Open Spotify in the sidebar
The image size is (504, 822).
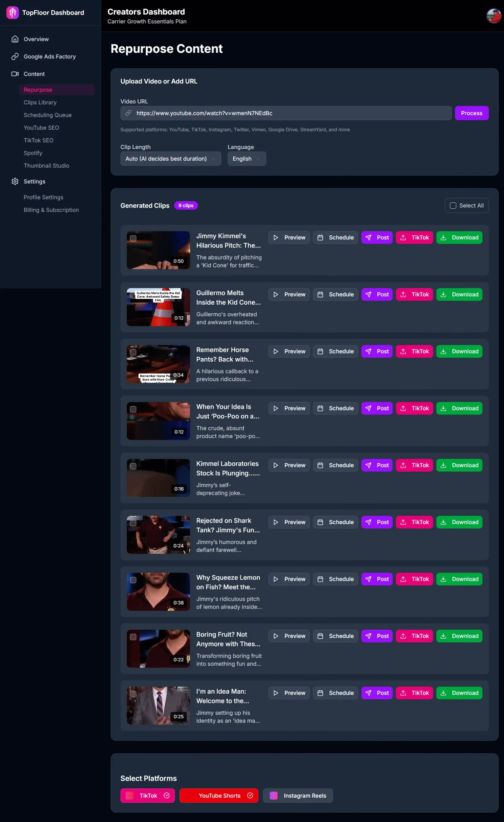point(33,153)
